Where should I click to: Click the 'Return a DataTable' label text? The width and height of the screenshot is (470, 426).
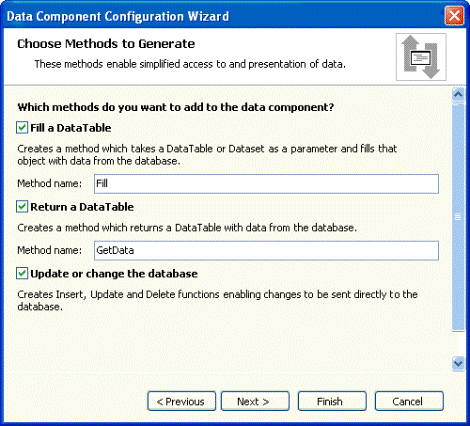click(x=82, y=207)
